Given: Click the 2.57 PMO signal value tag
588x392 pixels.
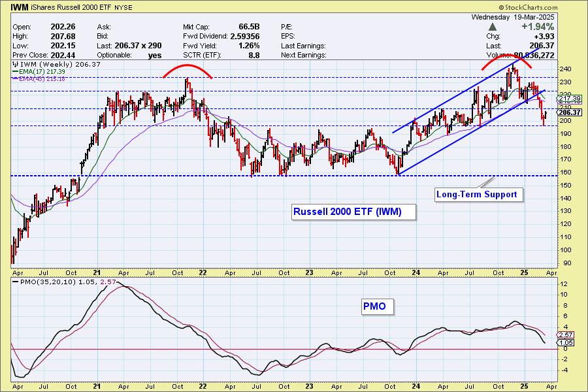Looking at the screenshot, I should pyautogui.click(x=566, y=335).
